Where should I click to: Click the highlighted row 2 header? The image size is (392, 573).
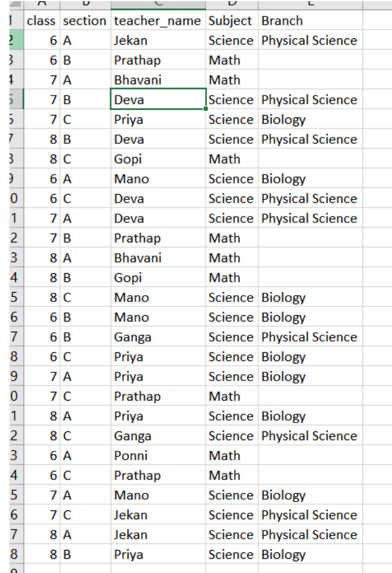(x=12, y=41)
